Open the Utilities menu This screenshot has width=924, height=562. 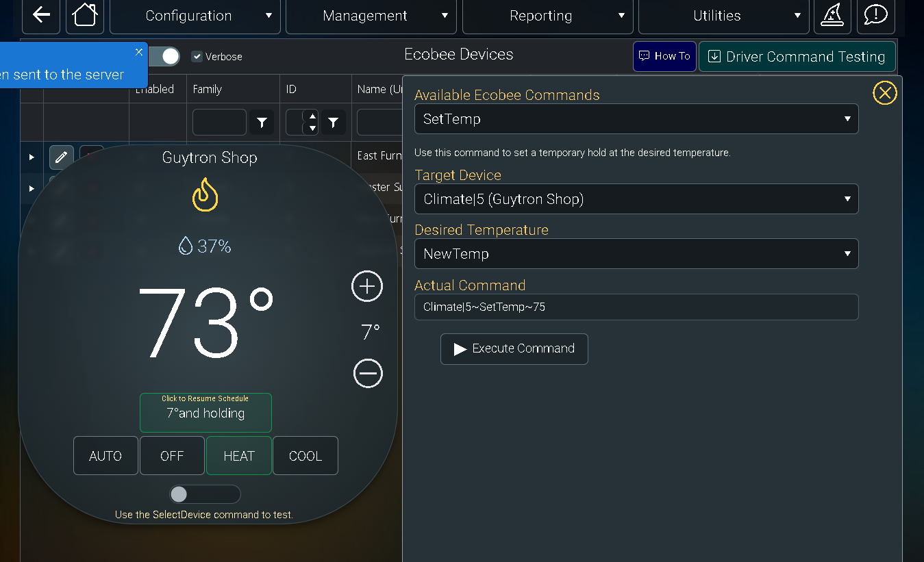click(x=723, y=16)
